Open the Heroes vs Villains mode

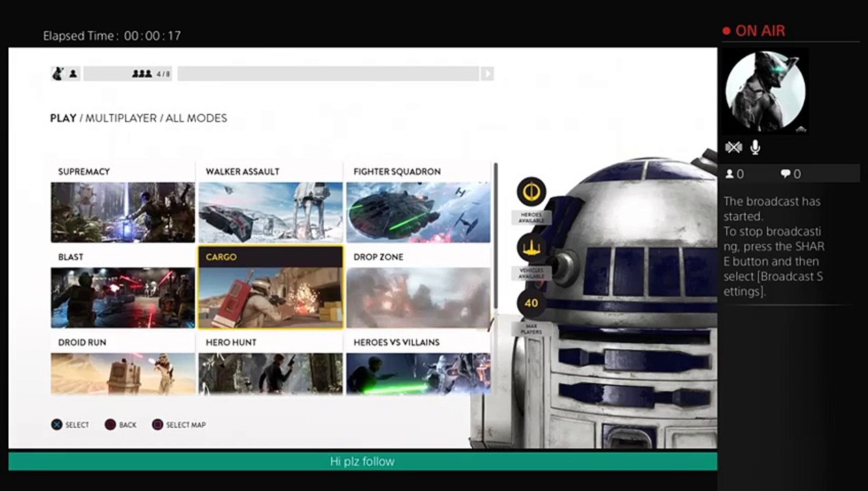(x=418, y=364)
